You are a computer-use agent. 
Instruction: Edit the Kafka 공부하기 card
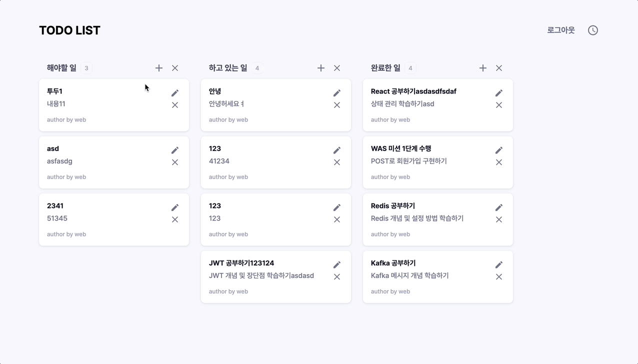(x=499, y=264)
